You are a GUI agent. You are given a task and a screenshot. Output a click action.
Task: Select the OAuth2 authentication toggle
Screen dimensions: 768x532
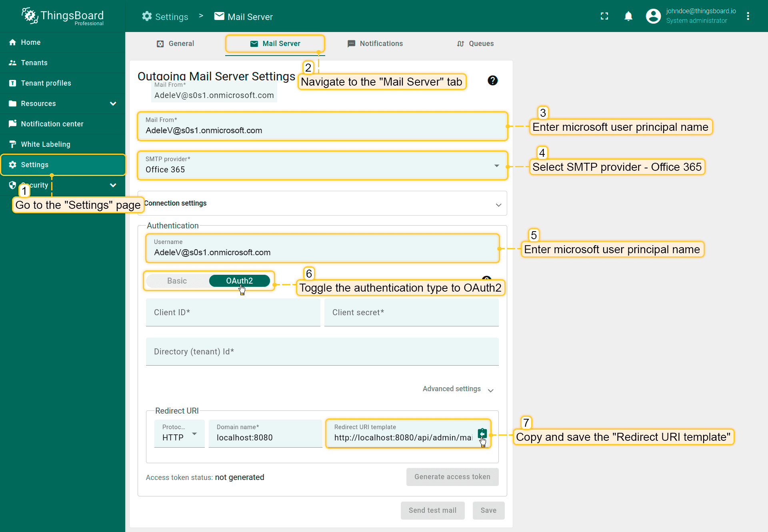pos(239,281)
